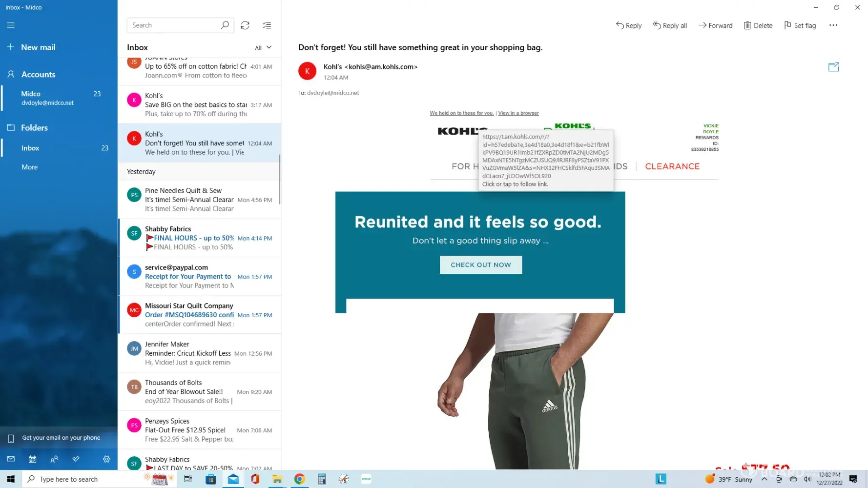This screenshot has width=868, height=488.
Task: Open message in new window icon
Action: click(833, 67)
